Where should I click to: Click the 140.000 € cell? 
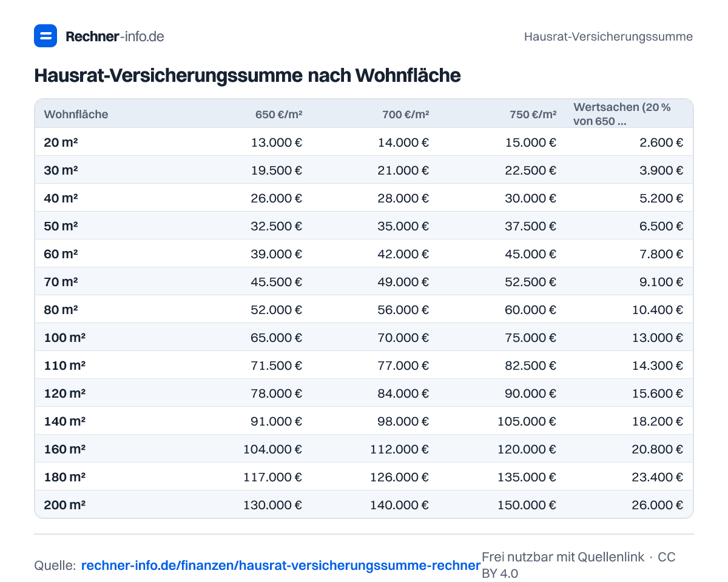pos(400,505)
